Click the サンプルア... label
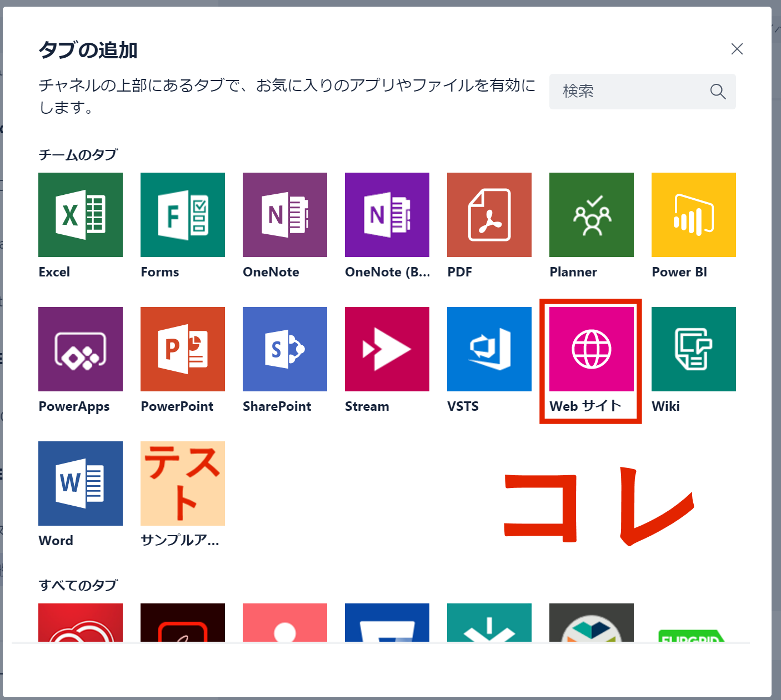 pos(180,540)
